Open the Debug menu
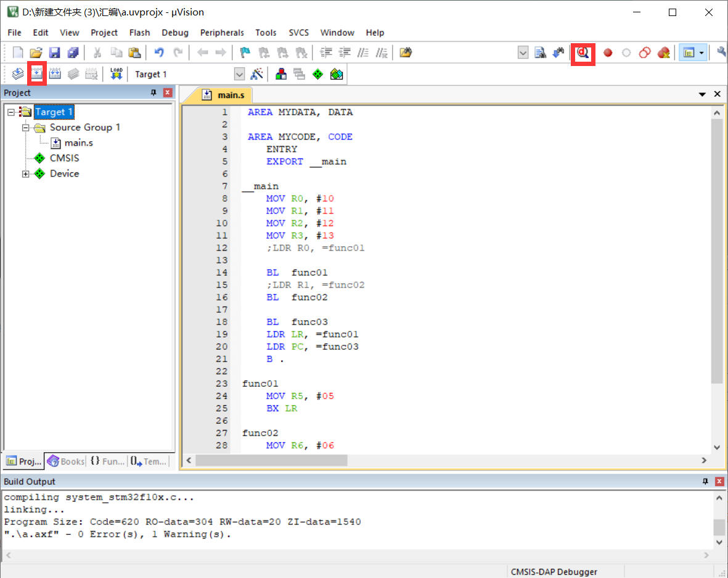The height and width of the screenshot is (578, 728). click(175, 33)
